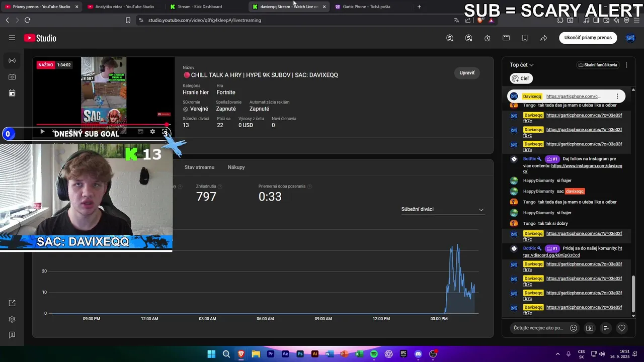The image size is (644, 362).
Task: Click the Upraviť edit button
Action: (467, 73)
